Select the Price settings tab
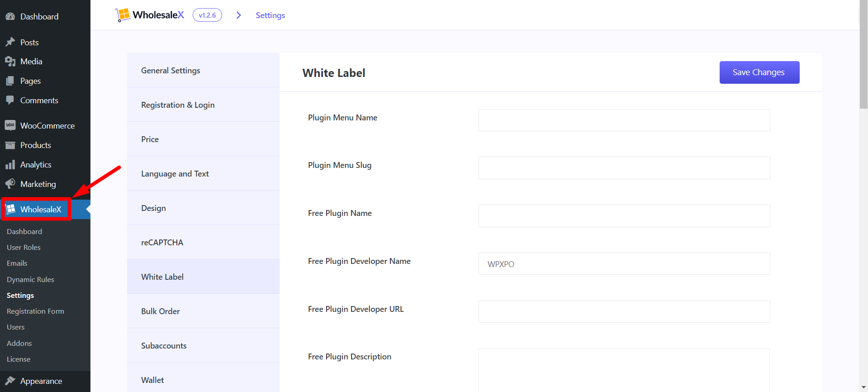Viewport: 868px width, 392px height. (203, 139)
